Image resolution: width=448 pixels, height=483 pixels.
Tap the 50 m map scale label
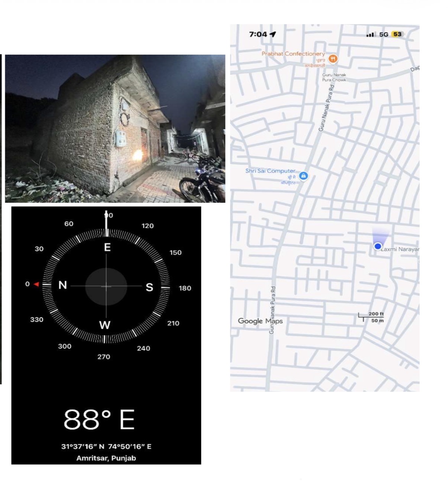(x=377, y=321)
